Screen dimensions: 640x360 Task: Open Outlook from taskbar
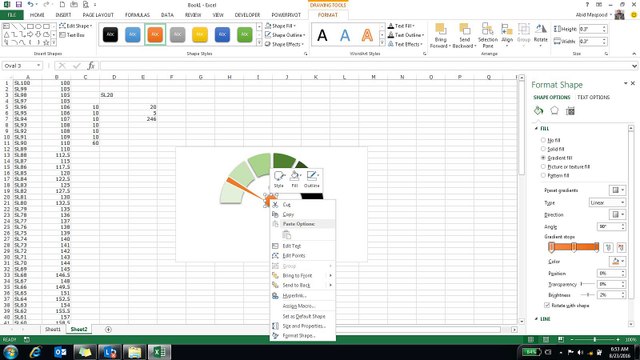(x=60, y=352)
